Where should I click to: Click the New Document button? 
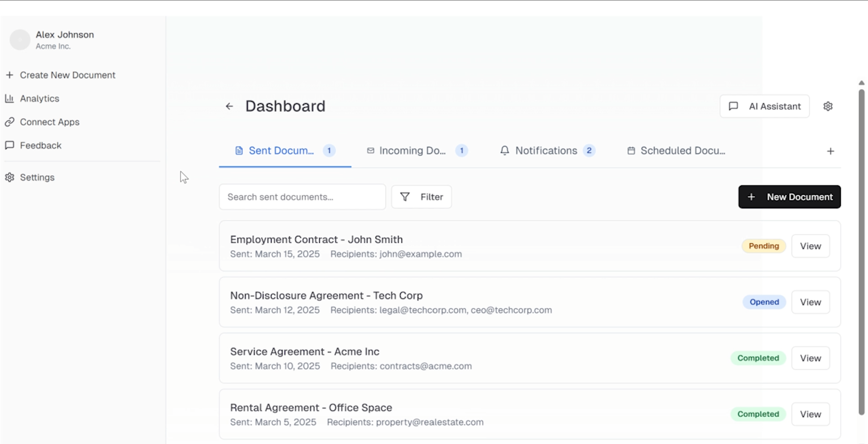click(x=789, y=197)
